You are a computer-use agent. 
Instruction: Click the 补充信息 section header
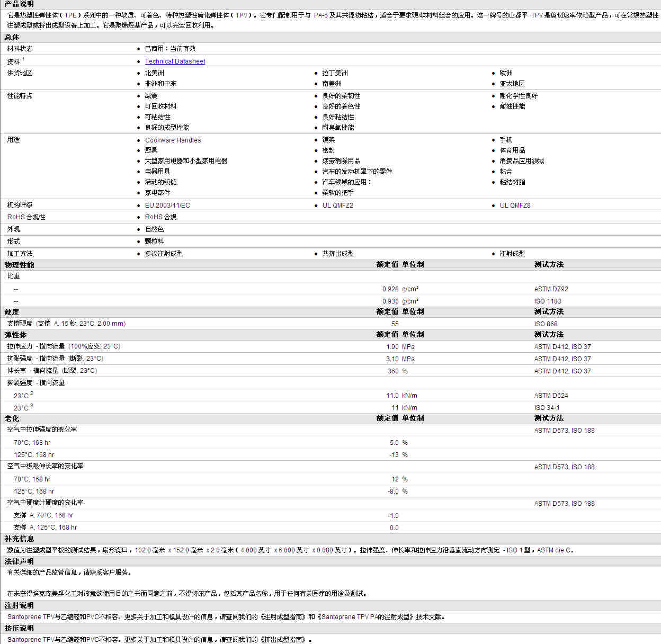(x=19, y=539)
